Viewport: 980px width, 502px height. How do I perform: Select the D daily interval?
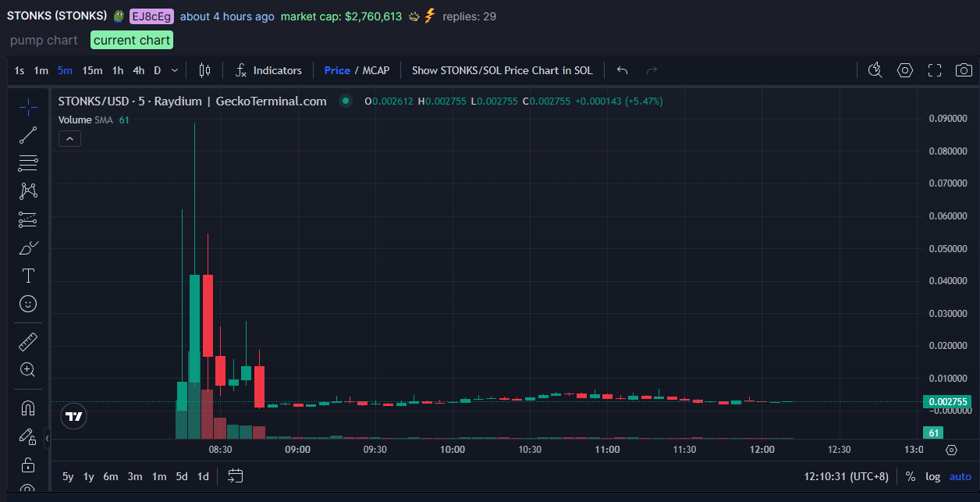pyautogui.click(x=157, y=70)
